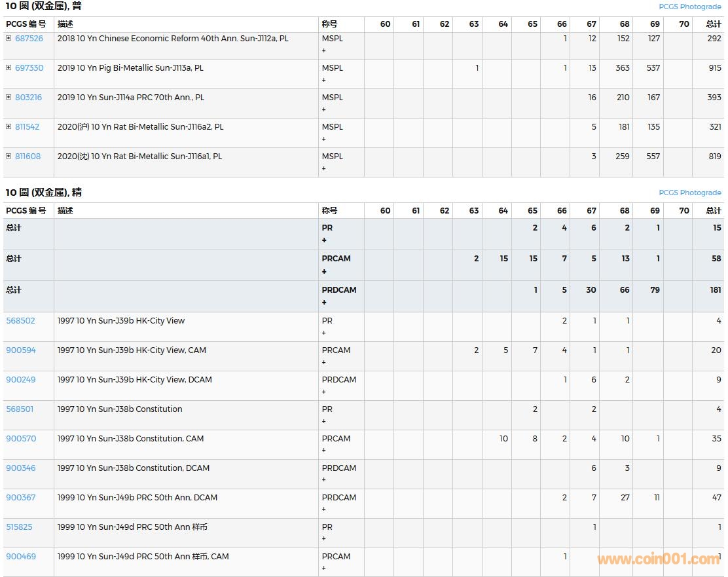The width and height of the screenshot is (728, 577).
Task: Open the 568501 Constitution coin link
Action: click(x=20, y=409)
